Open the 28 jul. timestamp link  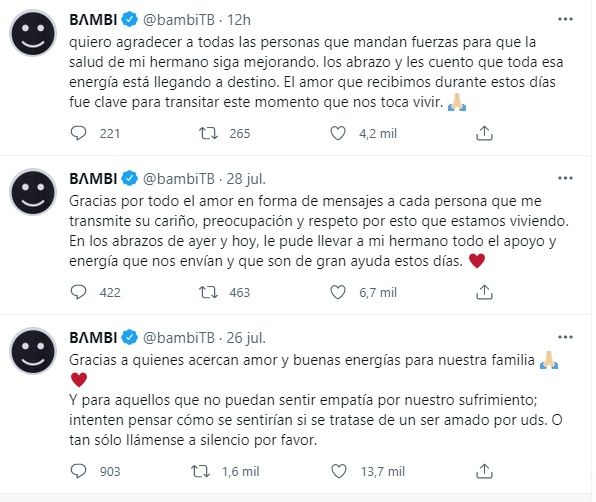pyautogui.click(x=246, y=179)
